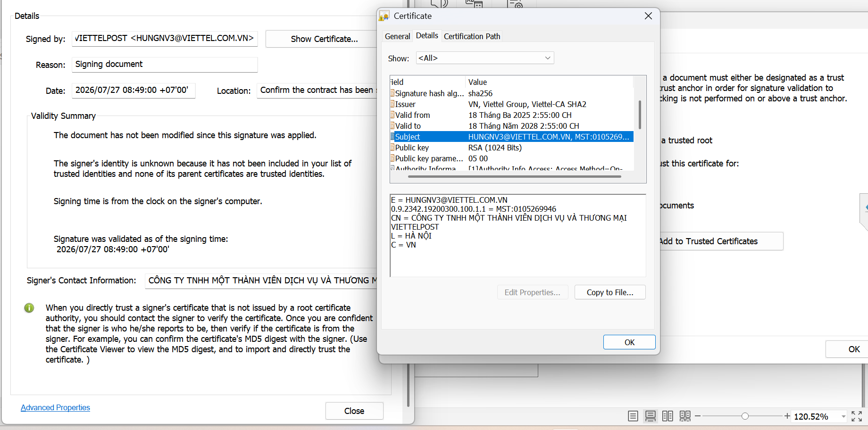The height and width of the screenshot is (430, 868).
Task: Click the Copy to File... button
Action: pyautogui.click(x=610, y=292)
